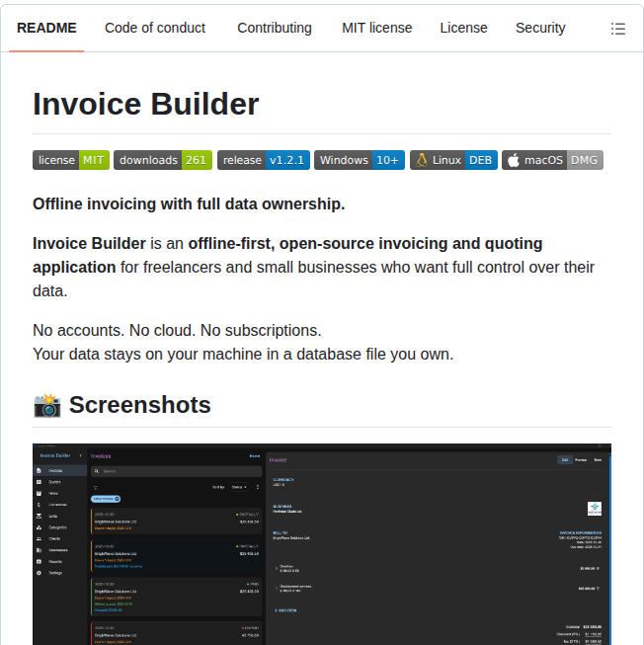Open the release v1.2.1 badge
This screenshot has width=644, height=645.
coord(264,160)
